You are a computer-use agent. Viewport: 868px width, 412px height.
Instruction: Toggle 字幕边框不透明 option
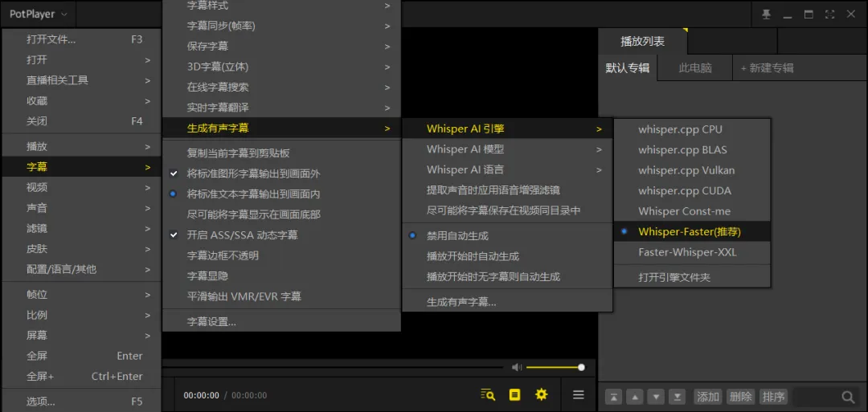point(281,255)
